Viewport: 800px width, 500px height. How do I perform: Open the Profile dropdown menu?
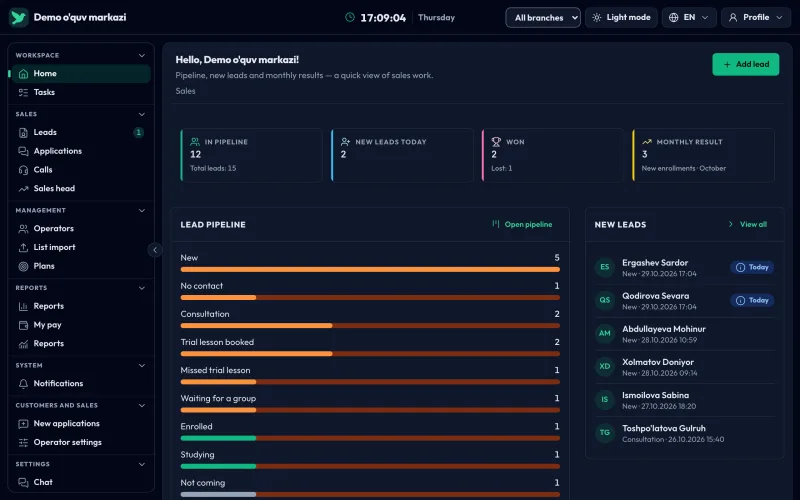click(x=756, y=17)
